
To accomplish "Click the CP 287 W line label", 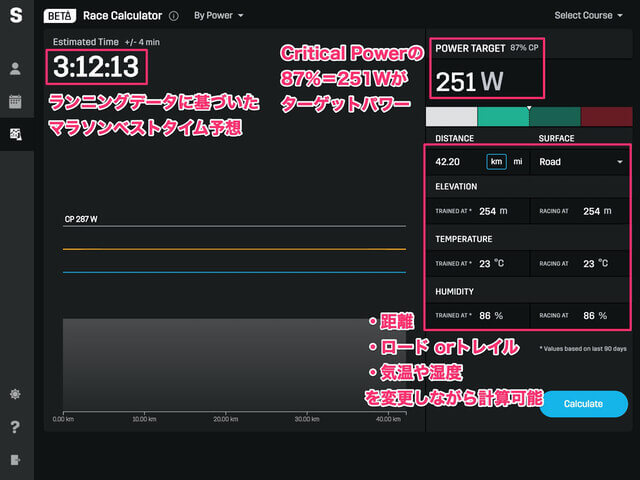I will pos(81,219).
